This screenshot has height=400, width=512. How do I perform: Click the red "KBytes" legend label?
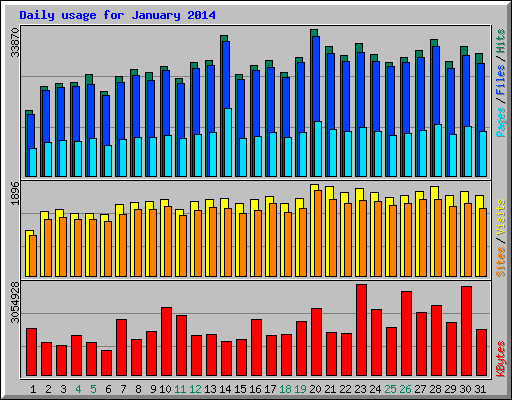(501, 359)
